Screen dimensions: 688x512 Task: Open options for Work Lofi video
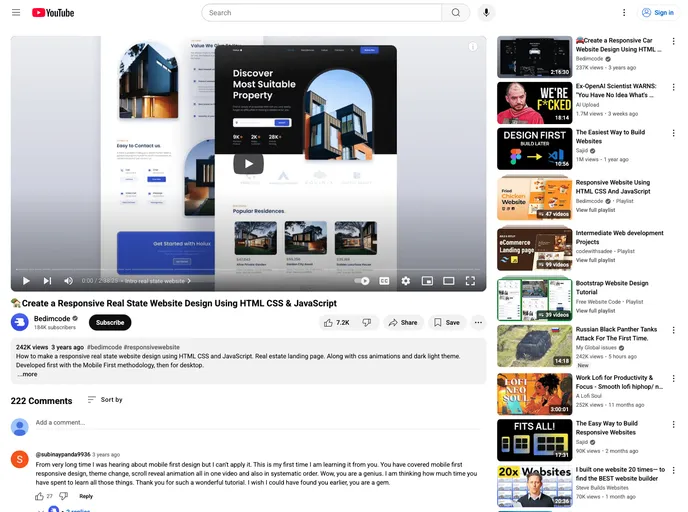pos(674,378)
